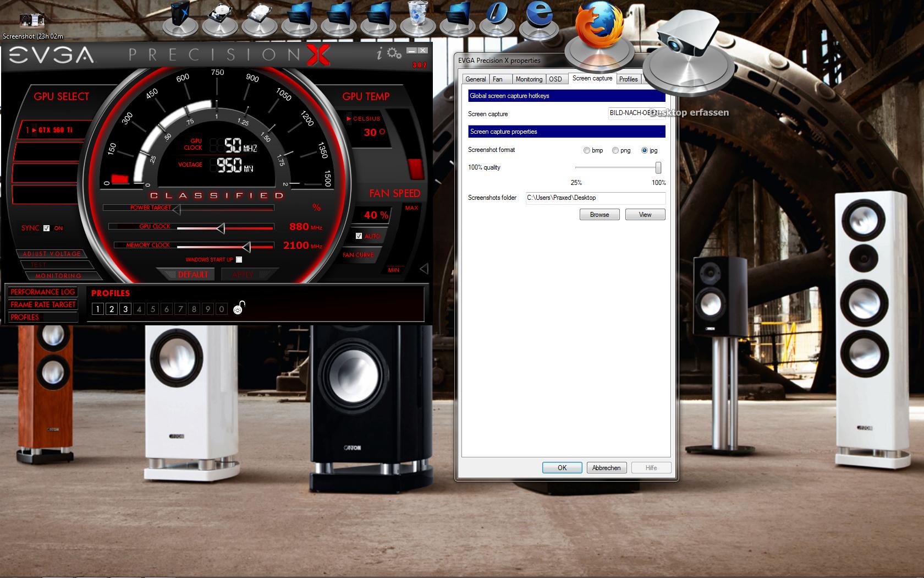This screenshot has width=924, height=578.
Task: Expand the side panel arrow near MIN
Action: 424,269
